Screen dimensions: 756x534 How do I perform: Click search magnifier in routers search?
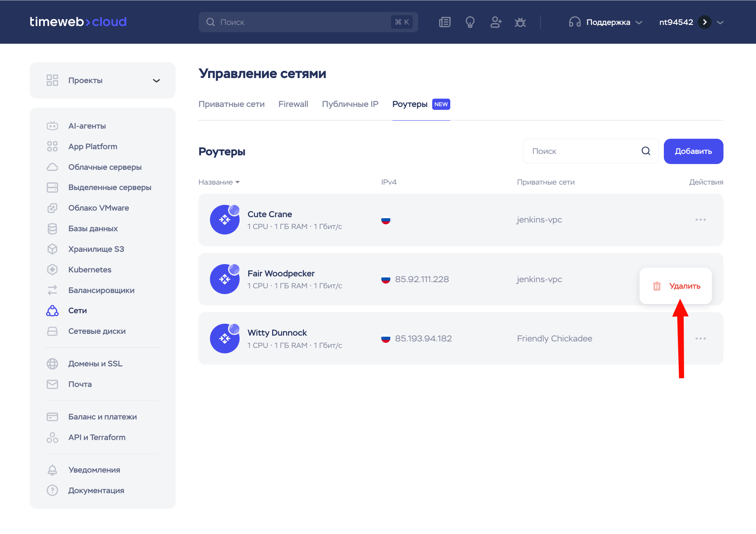tap(646, 151)
